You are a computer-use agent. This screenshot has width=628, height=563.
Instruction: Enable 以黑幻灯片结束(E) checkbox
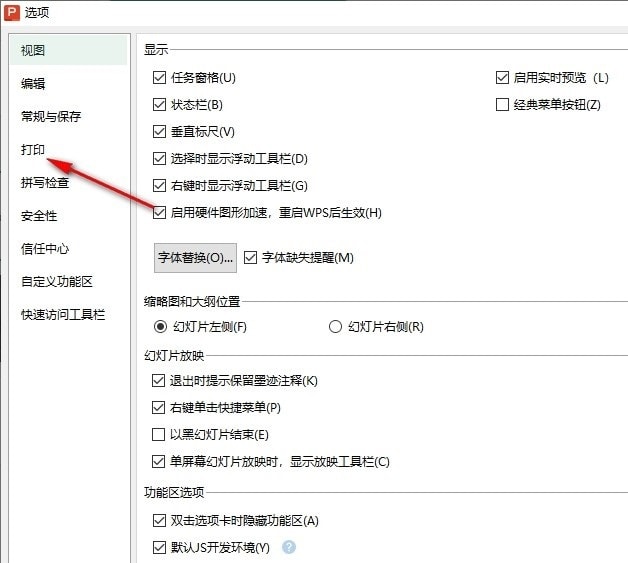[158, 434]
